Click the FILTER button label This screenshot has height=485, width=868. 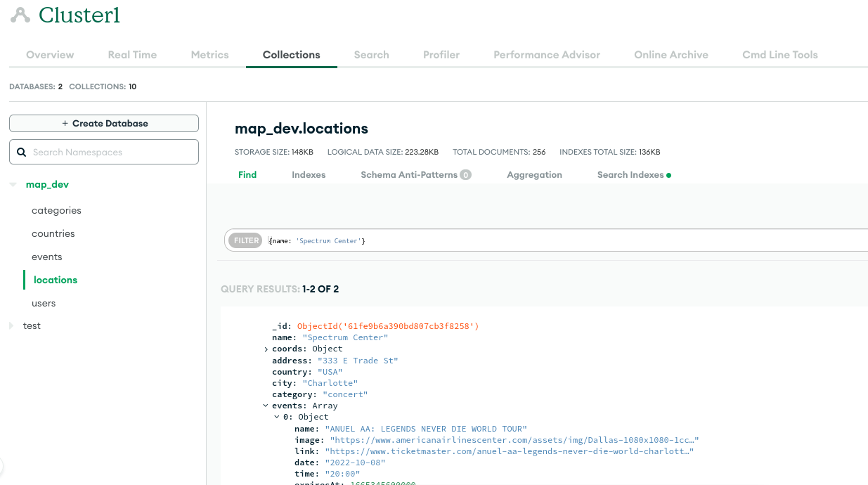click(x=246, y=240)
